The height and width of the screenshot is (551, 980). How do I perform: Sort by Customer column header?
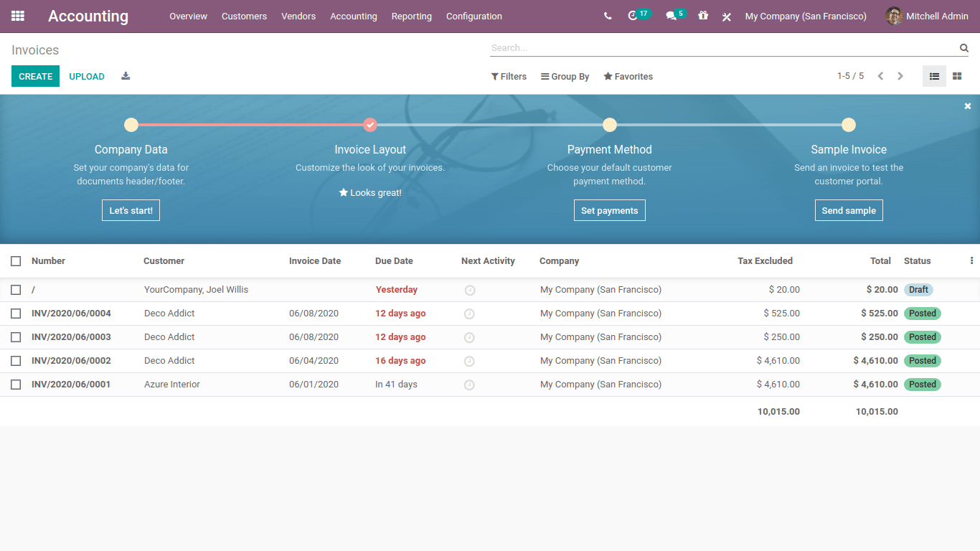point(164,261)
